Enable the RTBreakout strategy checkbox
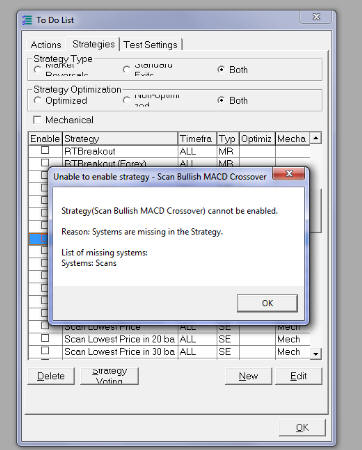The width and height of the screenshot is (362, 450). coord(45,150)
